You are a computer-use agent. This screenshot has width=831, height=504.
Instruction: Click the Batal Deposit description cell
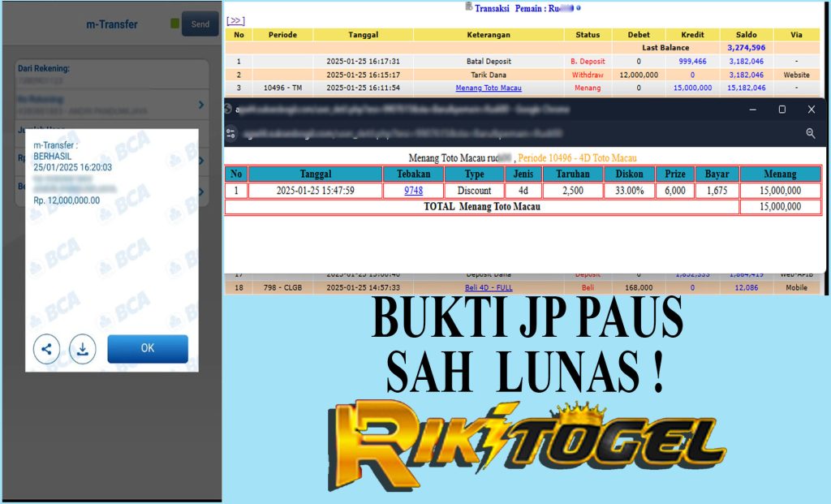pyautogui.click(x=489, y=62)
